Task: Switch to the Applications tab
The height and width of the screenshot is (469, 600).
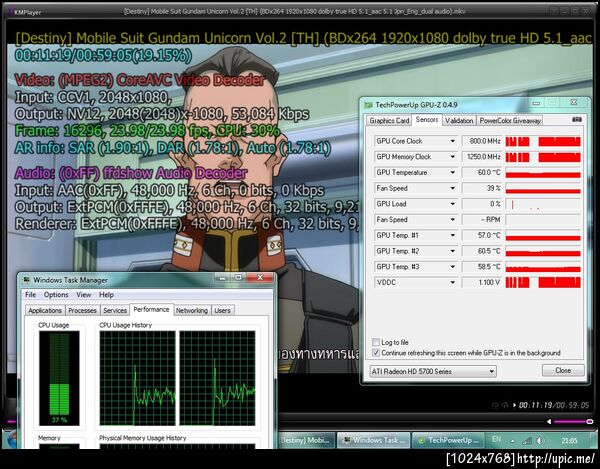Action: [45, 310]
